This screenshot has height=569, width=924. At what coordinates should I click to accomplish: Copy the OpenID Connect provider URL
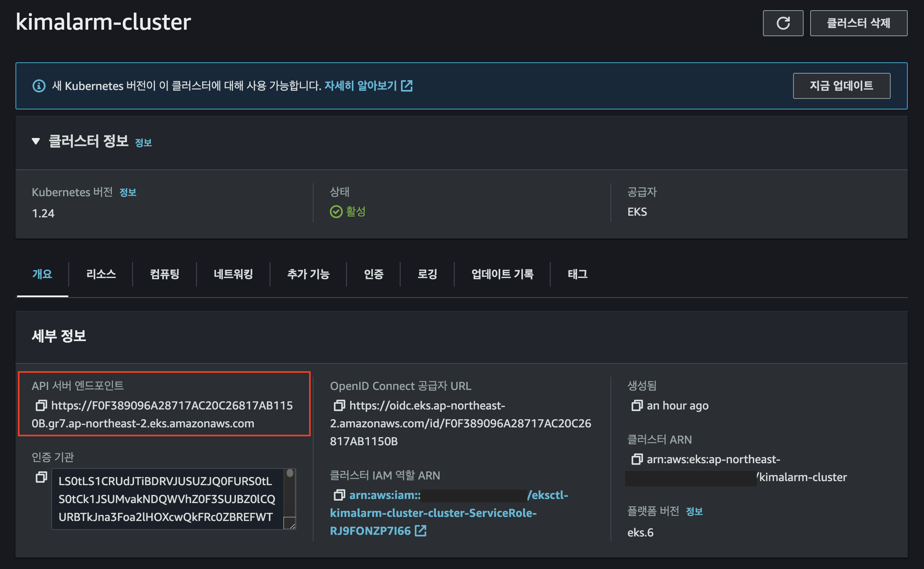click(339, 405)
